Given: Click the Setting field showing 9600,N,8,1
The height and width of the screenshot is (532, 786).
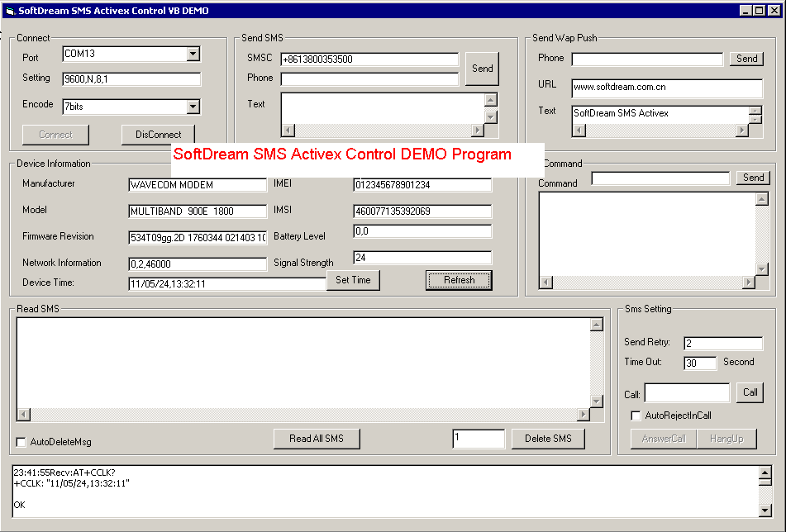Looking at the screenshot, I should [x=131, y=79].
